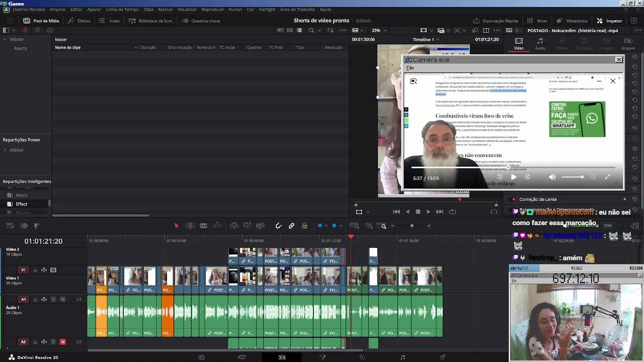Click the media pool search icon
The height and width of the screenshot is (362, 644).
(x=311, y=30)
